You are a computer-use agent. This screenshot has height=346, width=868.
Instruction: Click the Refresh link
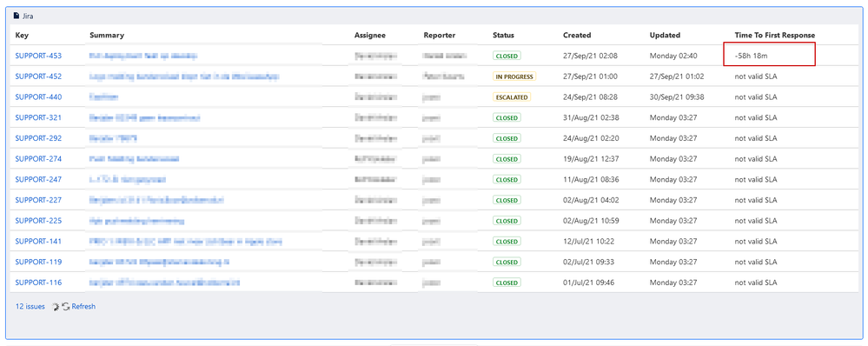coord(83,306)
